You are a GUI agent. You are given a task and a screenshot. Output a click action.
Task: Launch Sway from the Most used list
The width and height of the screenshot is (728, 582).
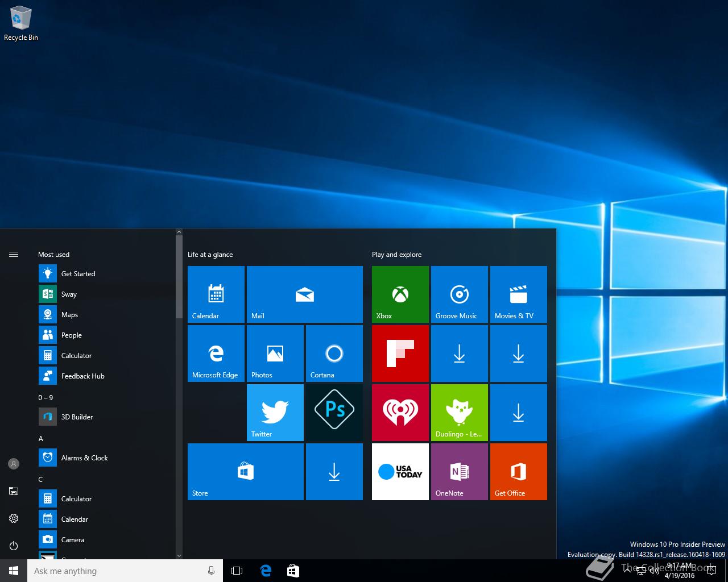[x=105, y=294]
